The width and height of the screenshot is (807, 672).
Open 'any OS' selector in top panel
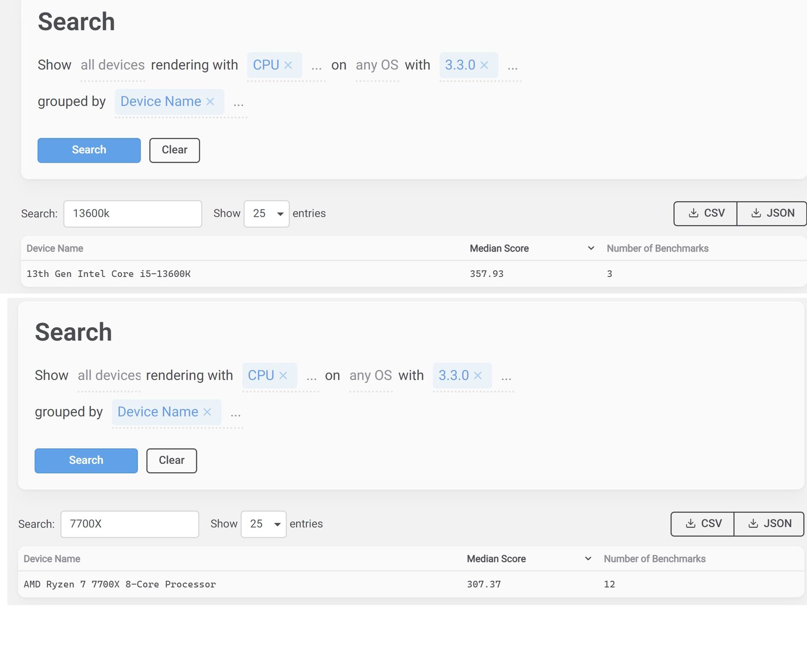coord(377,65)
